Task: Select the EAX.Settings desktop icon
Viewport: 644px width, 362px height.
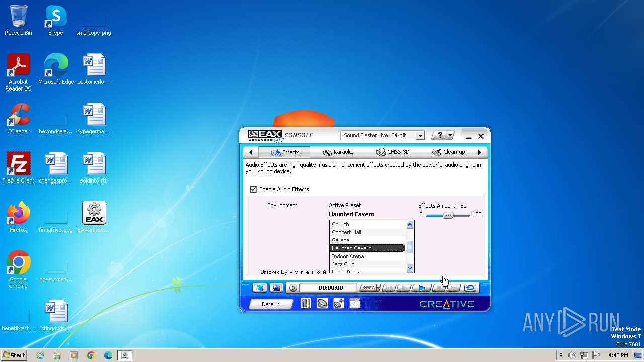Action: (94, 217)
